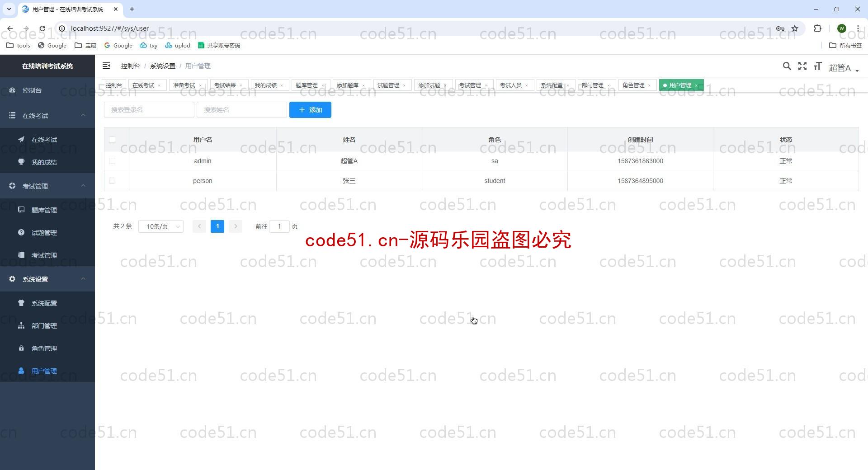This screenshot has height=470, width=868.
Task: Go back with browser back arrow
Action: tap(10, 28)
